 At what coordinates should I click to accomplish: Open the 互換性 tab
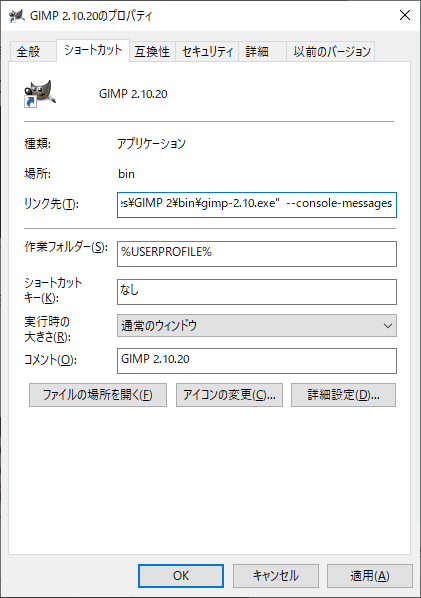click(152, 51)
